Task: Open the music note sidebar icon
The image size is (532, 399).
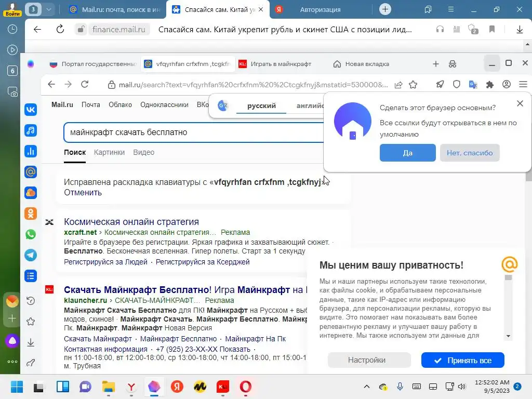Action: 31,130
